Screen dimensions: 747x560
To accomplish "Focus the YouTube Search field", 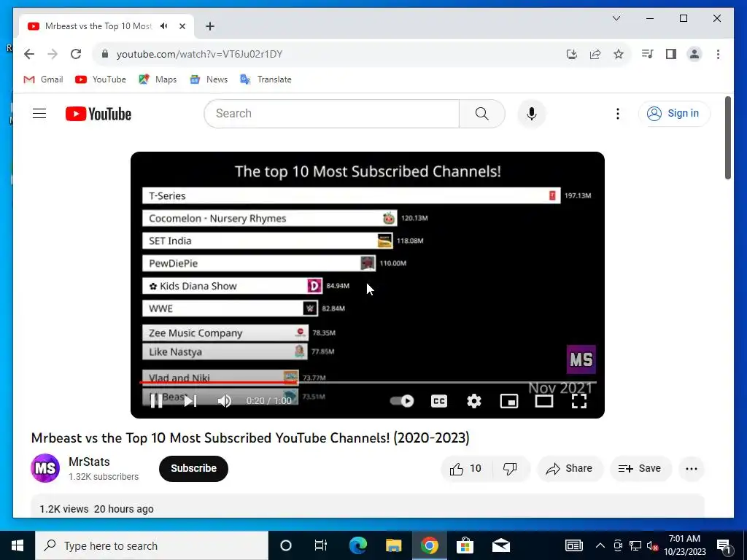I will click(332, 113).
